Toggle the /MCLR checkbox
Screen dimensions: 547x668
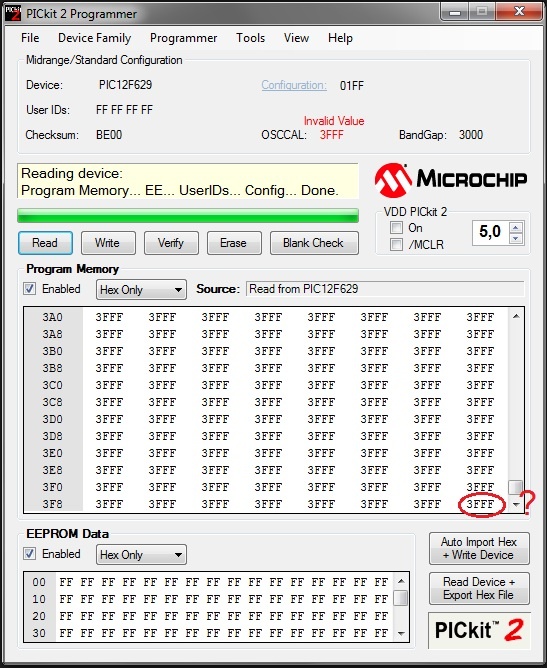pyautogui.click(x=396, y=245)
